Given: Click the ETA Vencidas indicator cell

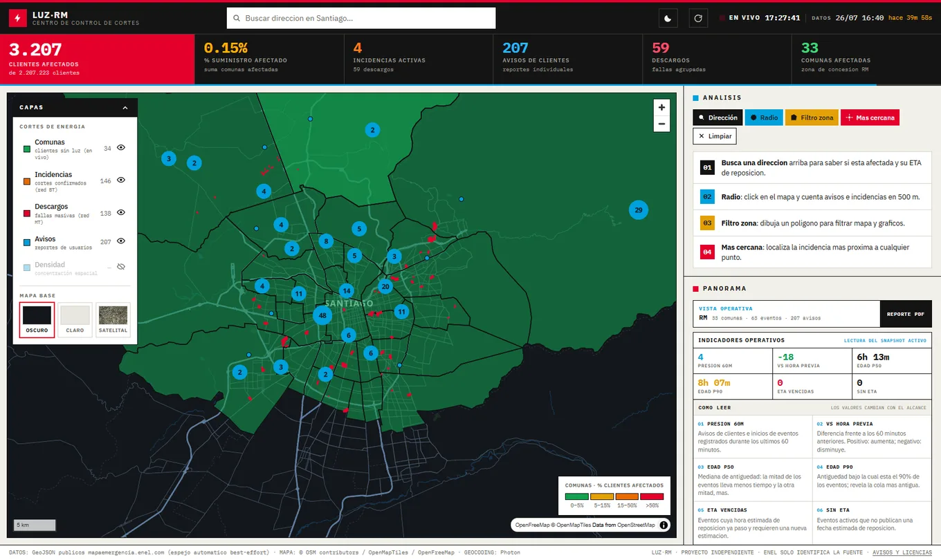Looking at the screenshot, I should (x=812, y=386).
